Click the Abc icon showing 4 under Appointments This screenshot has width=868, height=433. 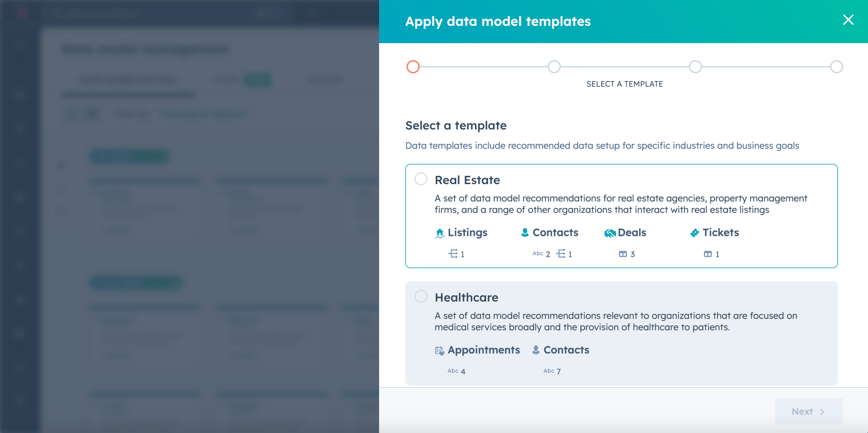(x=452, y=371)
